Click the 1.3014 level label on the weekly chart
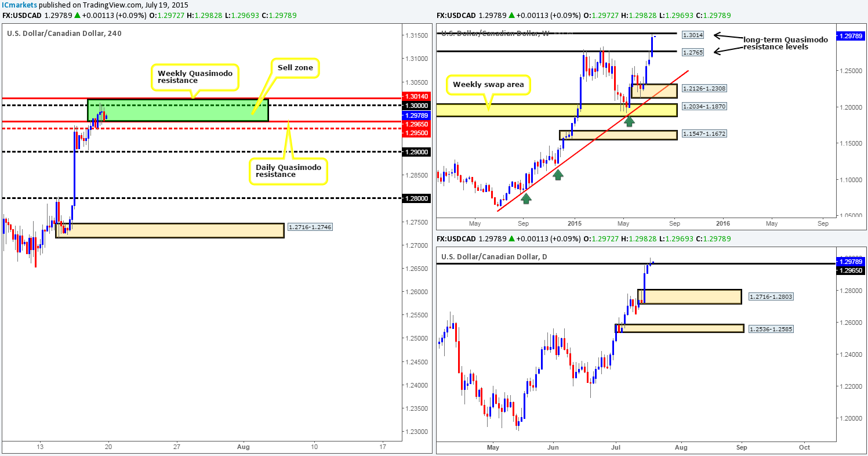The image size is (868, 456). tap(693, 35)
